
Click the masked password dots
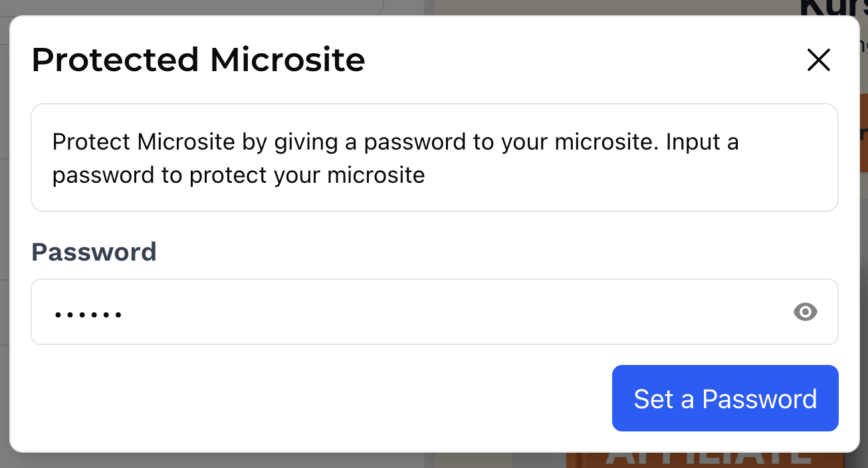tap(88, 314)
